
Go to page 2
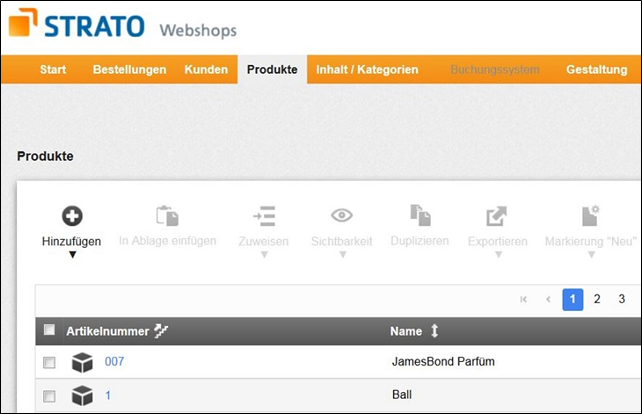(597, 299)
